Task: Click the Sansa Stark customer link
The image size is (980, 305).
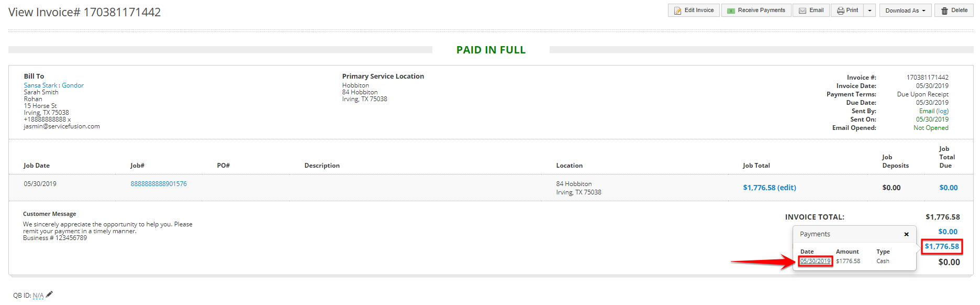Action: 40,85
